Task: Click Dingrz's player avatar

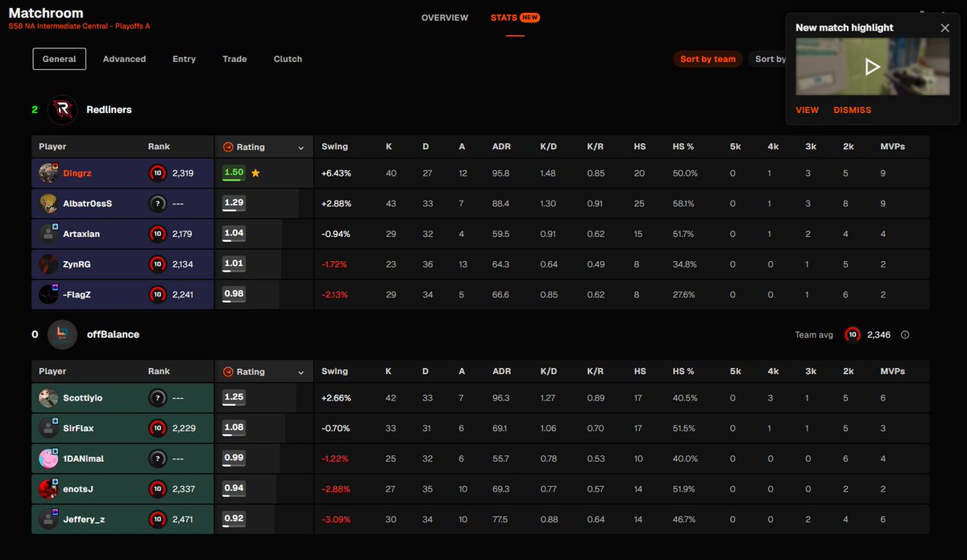Action: pos(48,173)
